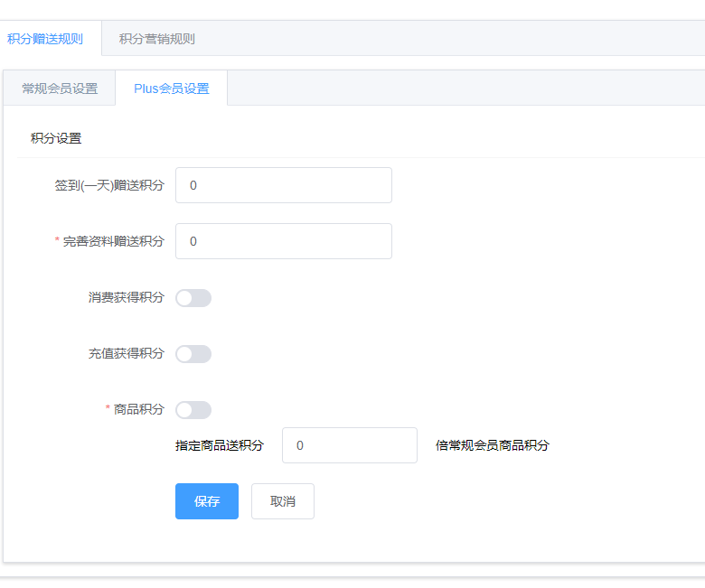The width and height of the screenshot is (705, 588).
Task: Click the 签到(一天)赠送积分 input field
Action: coord(283,185)
